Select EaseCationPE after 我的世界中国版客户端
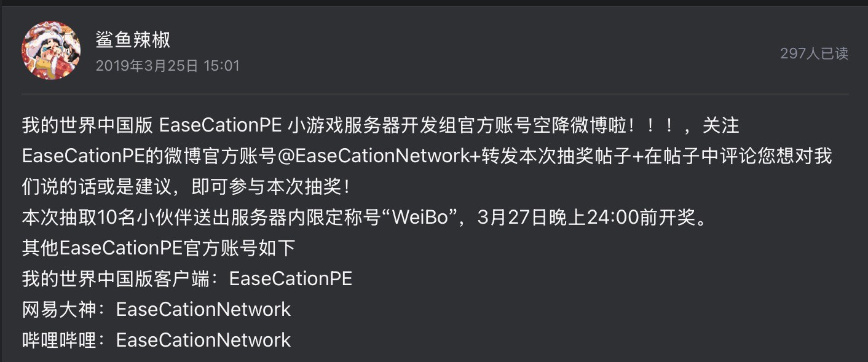Image resolution: width=868 pixels, height=362 pixels. pos(291,278)
